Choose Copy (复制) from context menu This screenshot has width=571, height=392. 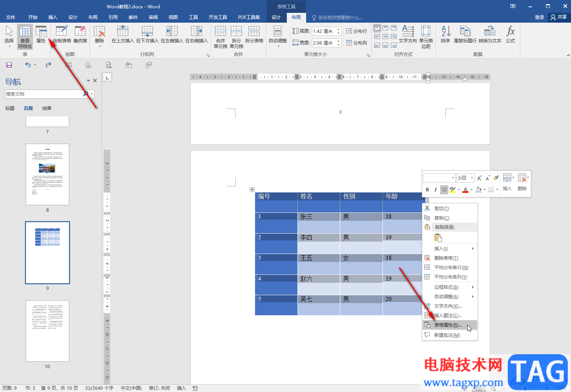coord(450,218)
